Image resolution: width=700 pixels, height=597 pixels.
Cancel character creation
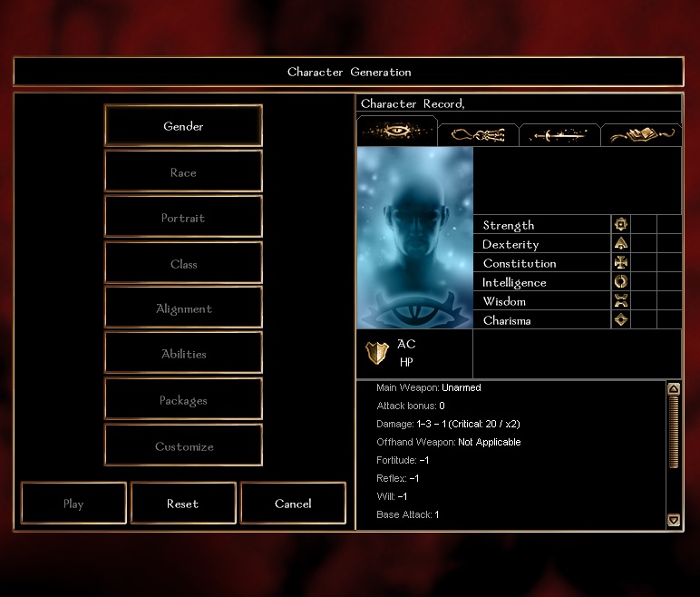(x=293, y=504)
